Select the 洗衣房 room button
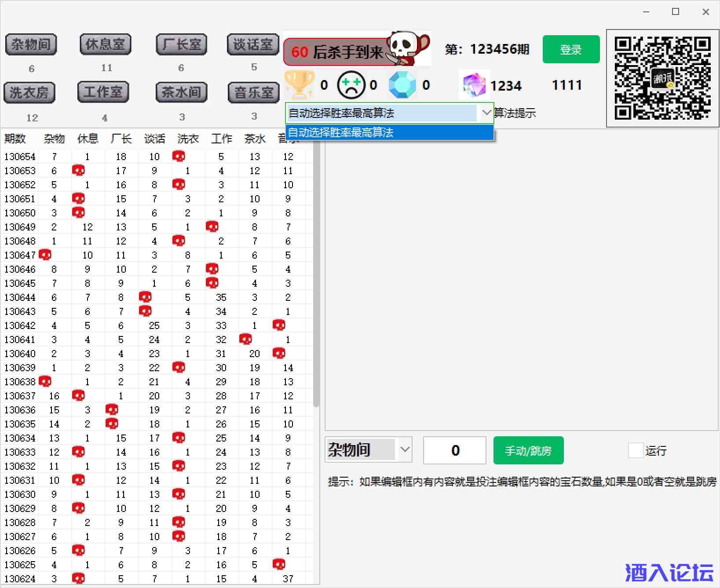The height and width of the screenshot is (588, 720). pos(29,92)
